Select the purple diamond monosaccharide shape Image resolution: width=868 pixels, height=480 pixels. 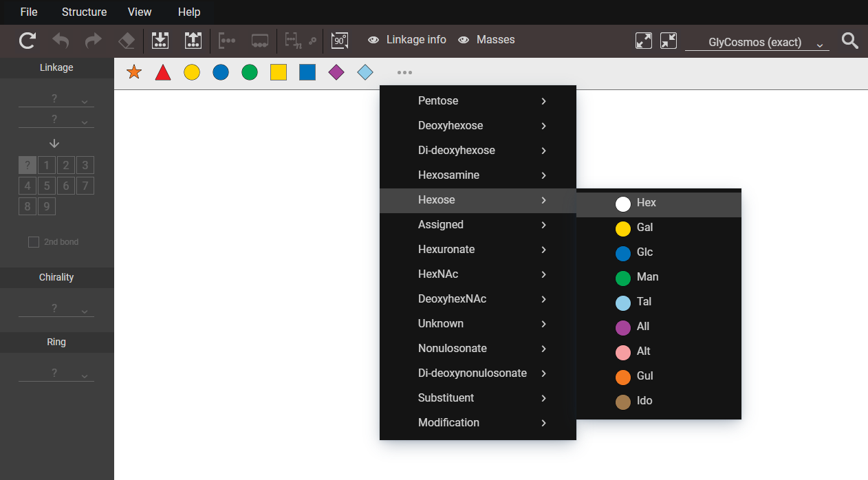[x=336, y=72]
